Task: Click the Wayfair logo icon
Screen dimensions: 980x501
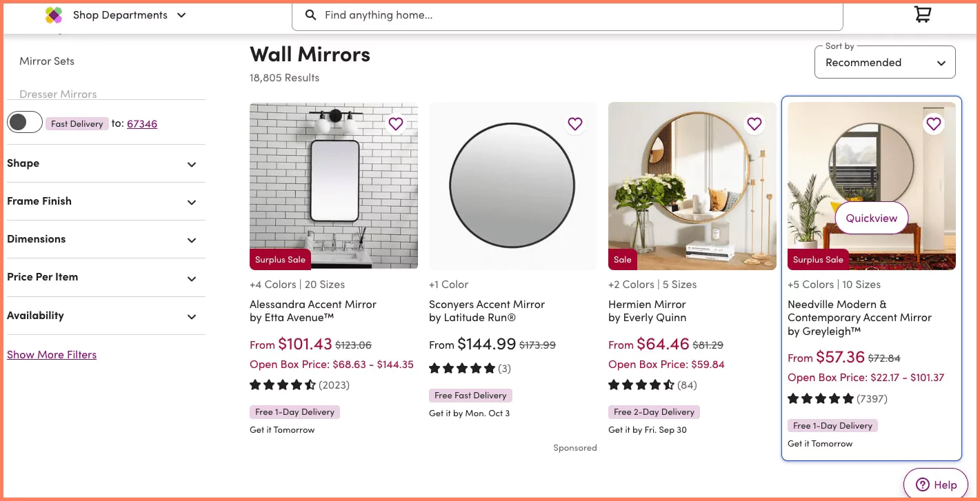Action: (54, 14)
